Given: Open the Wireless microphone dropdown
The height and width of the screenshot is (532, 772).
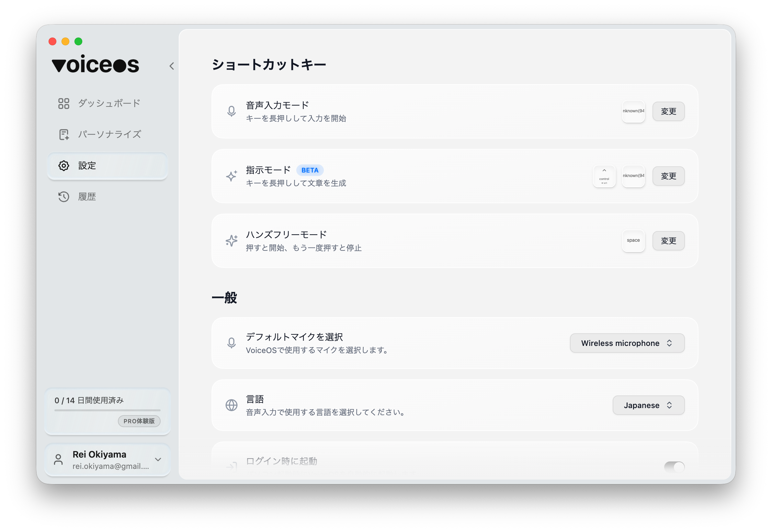Looking at the screenshot, I should point(627,343).
